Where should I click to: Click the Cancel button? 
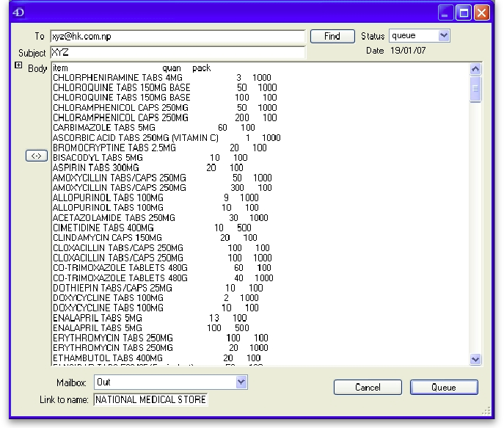[x=368, y=387]
